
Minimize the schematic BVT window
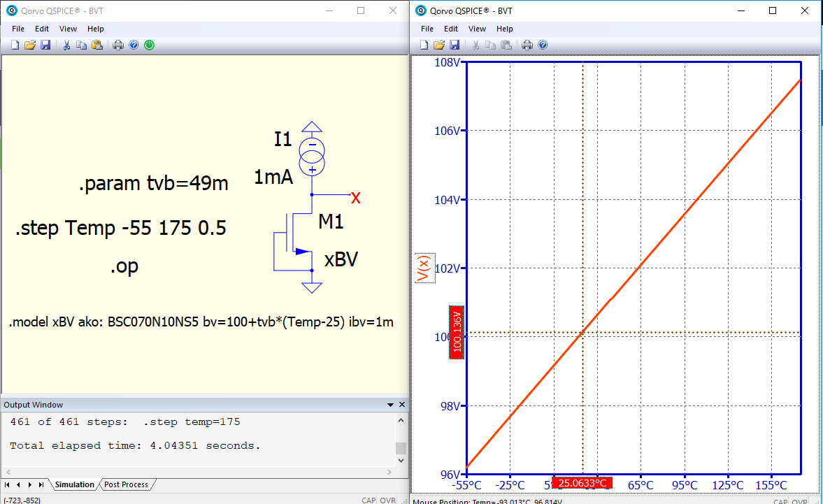pyautogui.click(x=329, y=10)
